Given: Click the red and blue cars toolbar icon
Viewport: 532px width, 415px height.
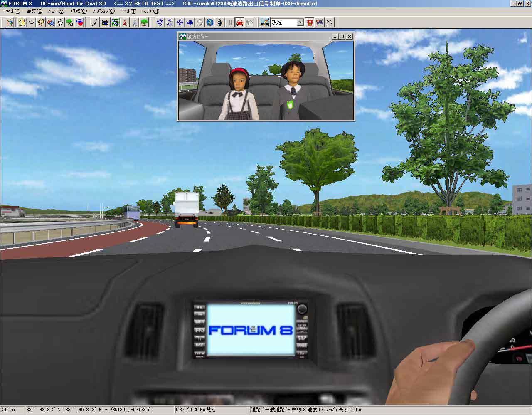Looking at the screenshot, I should (x=50, y=22).
